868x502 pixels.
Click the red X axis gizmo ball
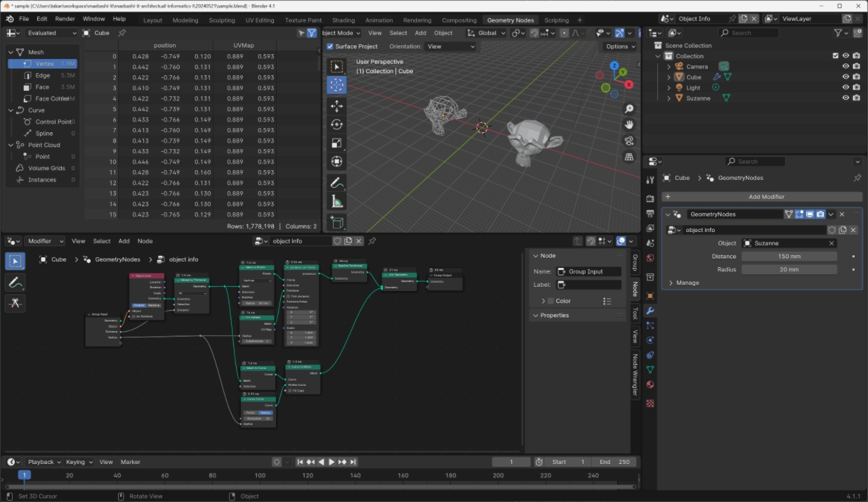click(x=630, y=85)
